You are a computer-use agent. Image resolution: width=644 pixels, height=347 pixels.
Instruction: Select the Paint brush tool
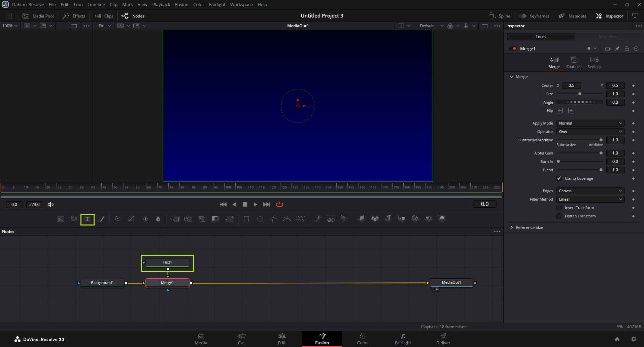[x=101, y=219]
